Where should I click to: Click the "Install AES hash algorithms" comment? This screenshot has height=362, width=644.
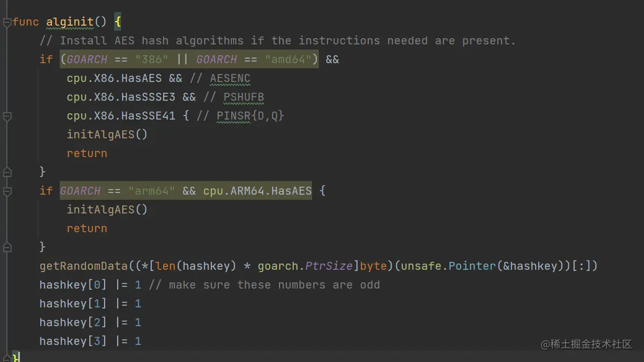277,41
